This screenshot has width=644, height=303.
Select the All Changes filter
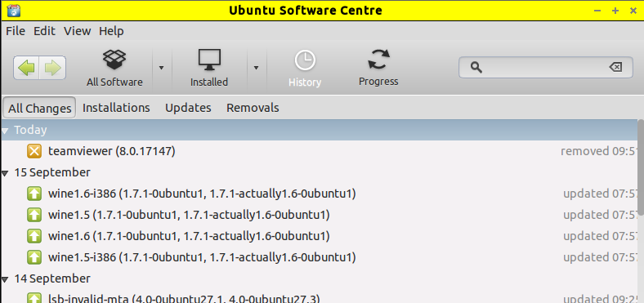39,109
